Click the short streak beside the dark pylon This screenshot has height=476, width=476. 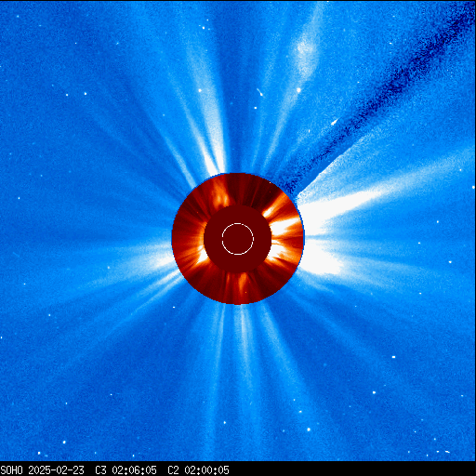click(335, 122)
